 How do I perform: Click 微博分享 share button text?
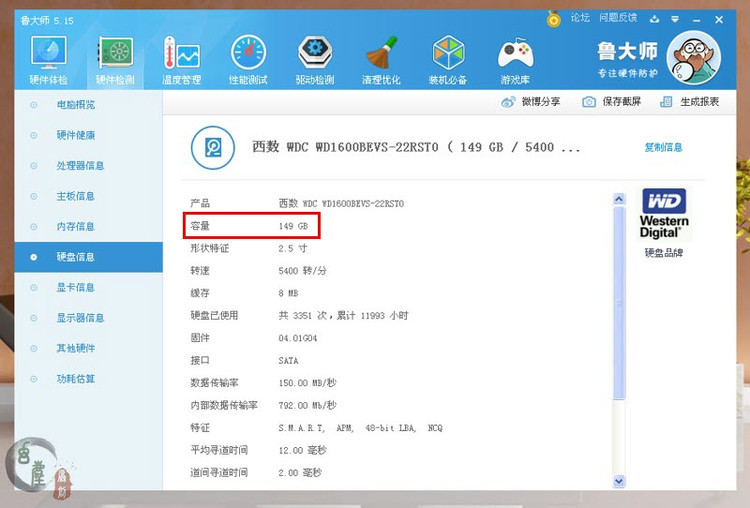[540, 101]
